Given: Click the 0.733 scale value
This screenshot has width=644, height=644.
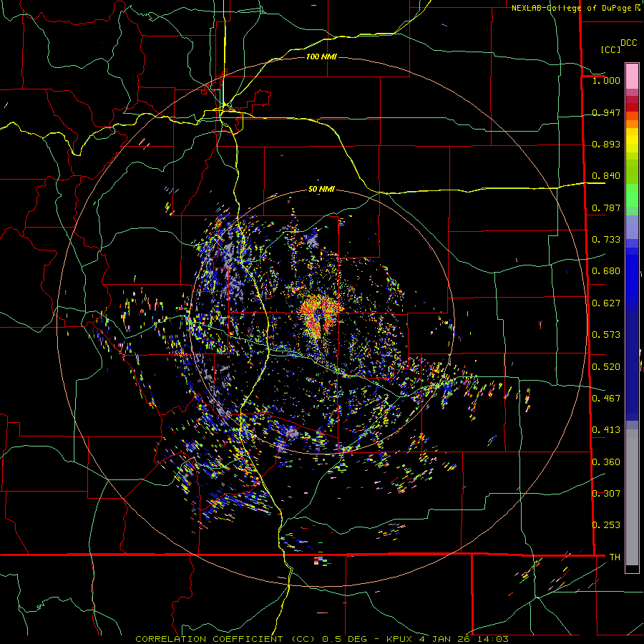Looking at the screenshot, I should click(x=606, y=240).
